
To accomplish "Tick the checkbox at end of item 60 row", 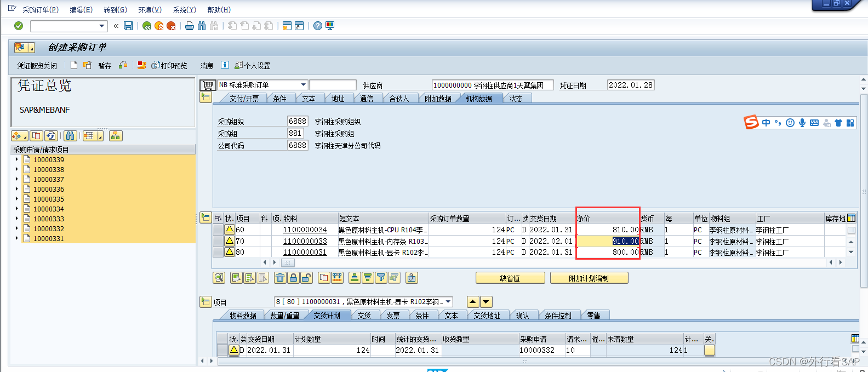I will [852, 230].
